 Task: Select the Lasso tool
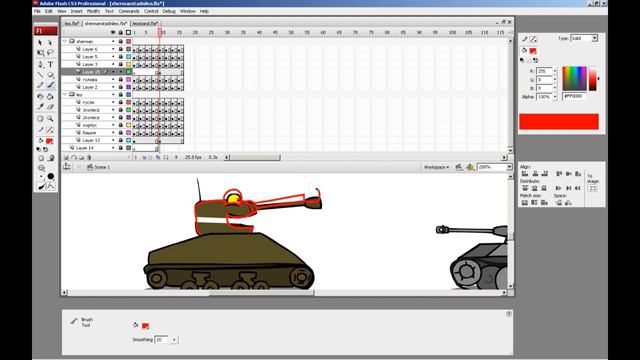coord(50,53)
